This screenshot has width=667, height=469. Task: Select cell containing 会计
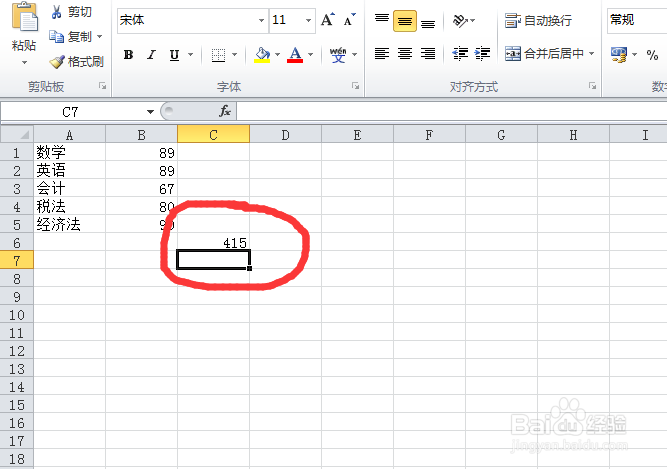[69, 188]
